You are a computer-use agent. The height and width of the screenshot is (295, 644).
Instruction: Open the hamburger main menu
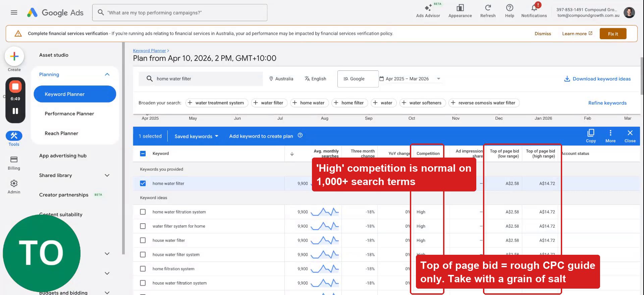[x=14, y=12]
